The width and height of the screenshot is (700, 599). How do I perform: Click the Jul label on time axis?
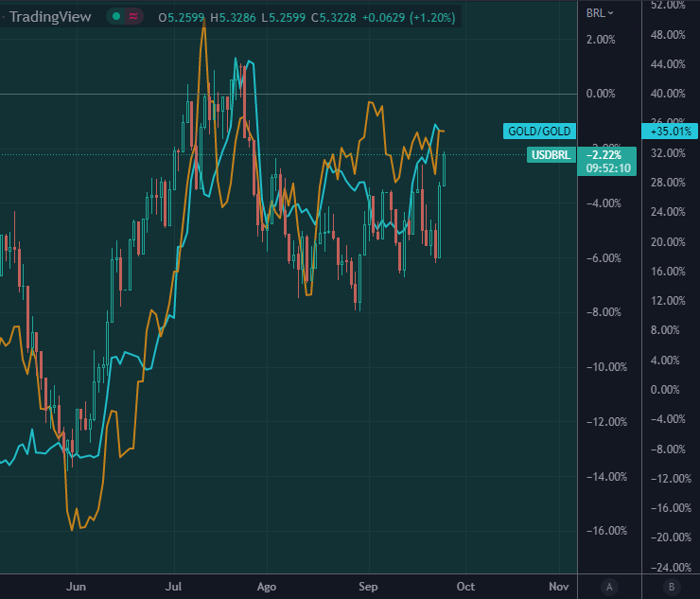pos(177,587)
